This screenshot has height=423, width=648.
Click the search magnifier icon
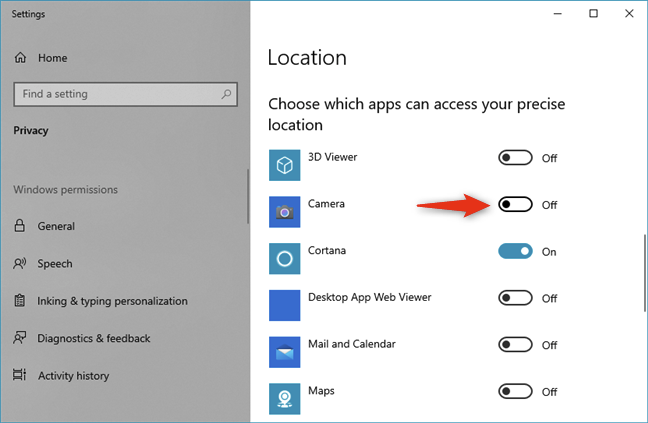(226, 94)
